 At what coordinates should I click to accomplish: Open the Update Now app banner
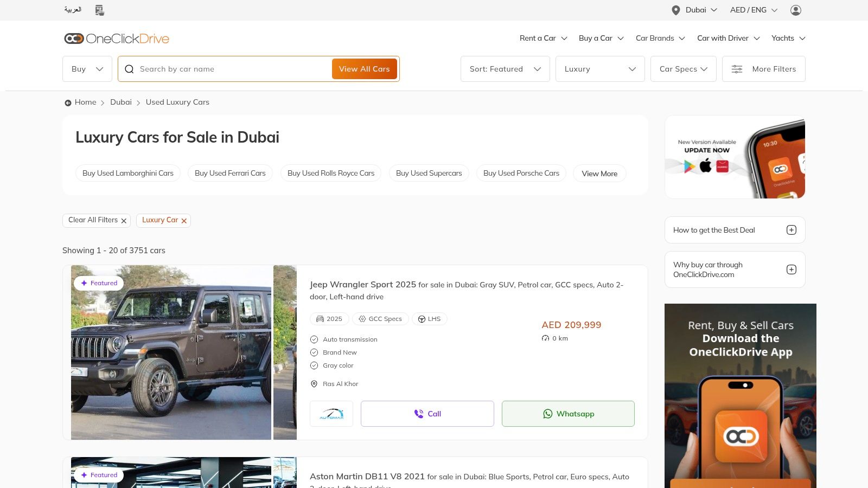point(735,157)
